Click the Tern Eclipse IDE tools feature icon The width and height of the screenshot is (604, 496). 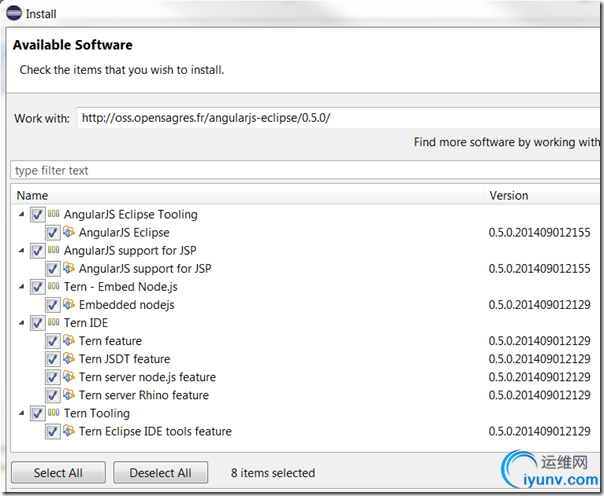[x=69, y=431]
